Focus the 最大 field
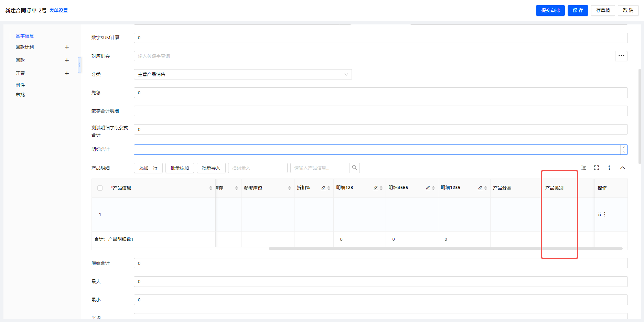Screen dimensions: 644x322 [380, 281]
